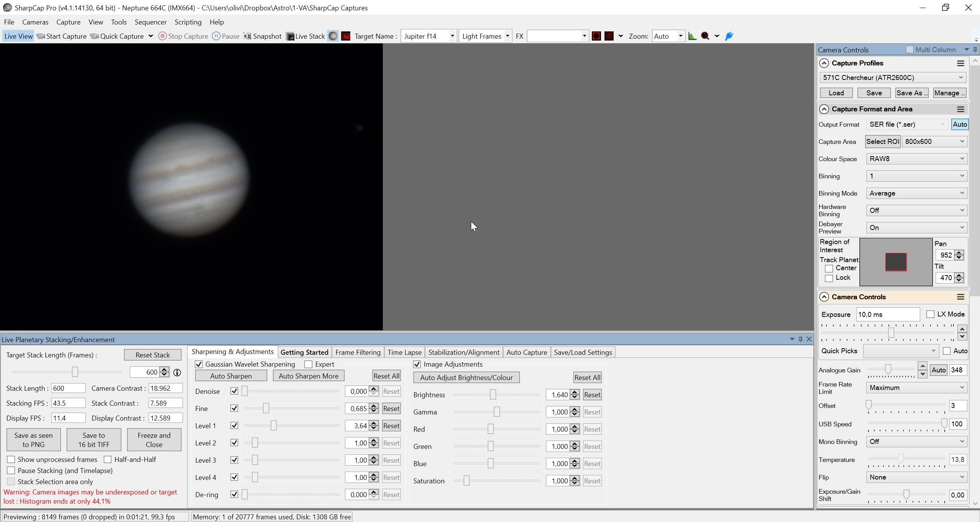This screenshot has height=522, width=980.
Task: Click the red crossed selection area icon
Action: click(609, 36)
